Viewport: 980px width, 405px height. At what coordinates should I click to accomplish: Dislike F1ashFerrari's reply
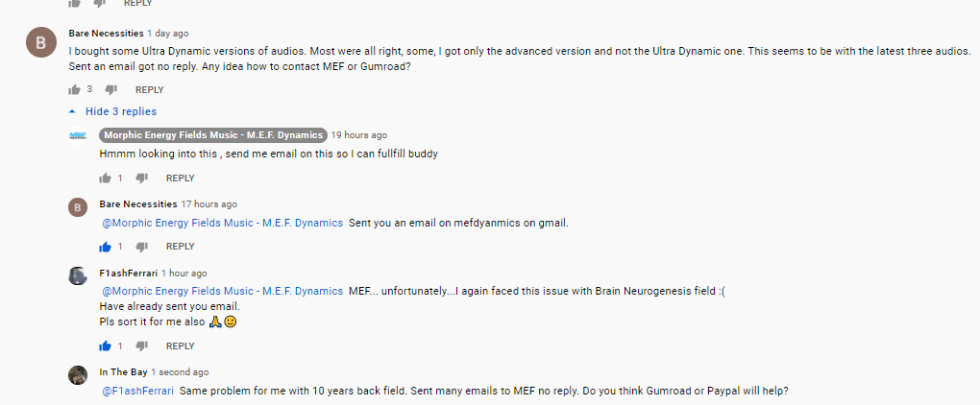pyautogui.click(x=141, y=346)
